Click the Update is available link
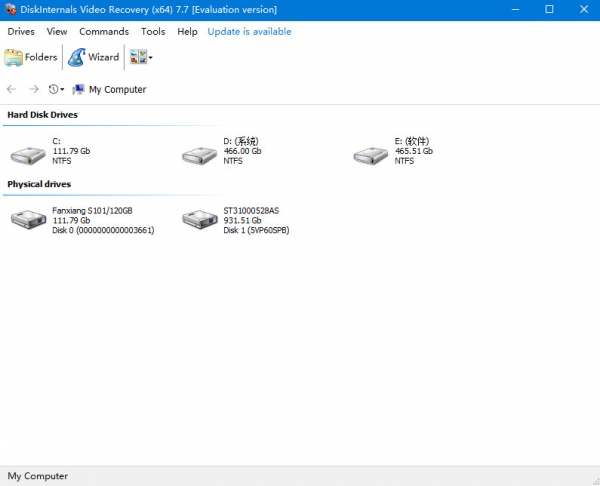The width and height of the screenshot is (600, 486). point(249,32)
